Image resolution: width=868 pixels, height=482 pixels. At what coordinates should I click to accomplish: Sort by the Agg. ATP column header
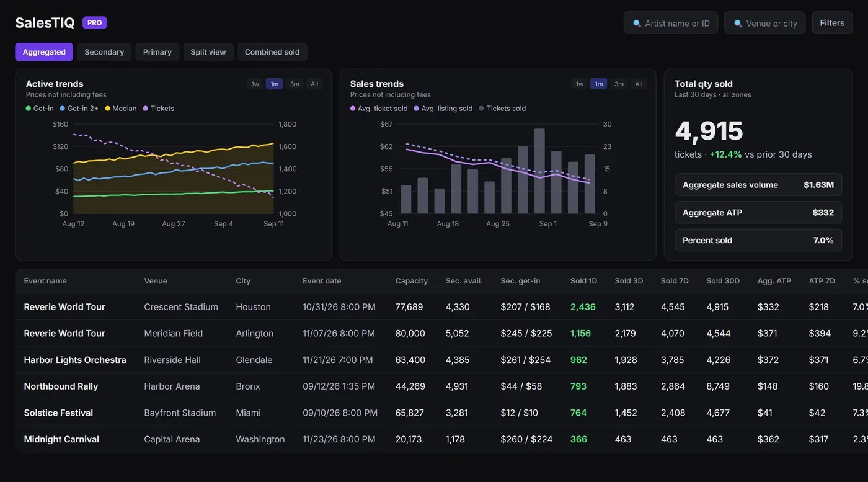tap(774, 281)
